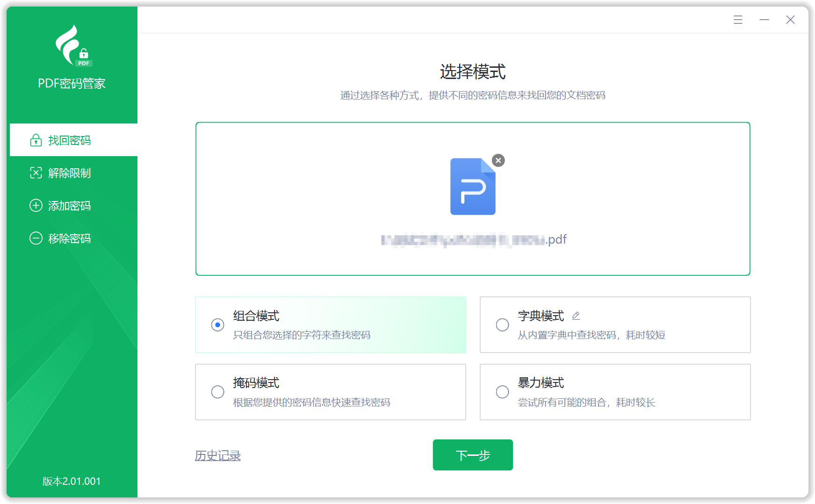Close the PDF密码管家 window
This screenshot has height=504, width=815.
tap(790, 20)
